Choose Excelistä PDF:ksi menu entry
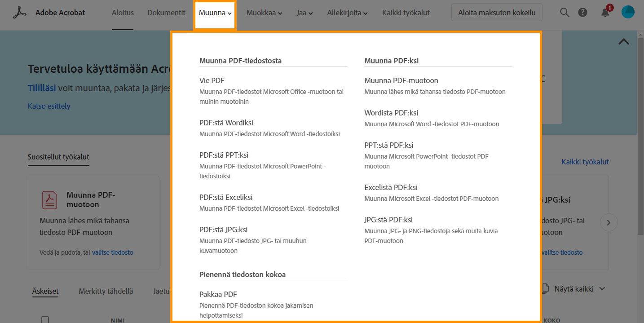 [391, 187]
